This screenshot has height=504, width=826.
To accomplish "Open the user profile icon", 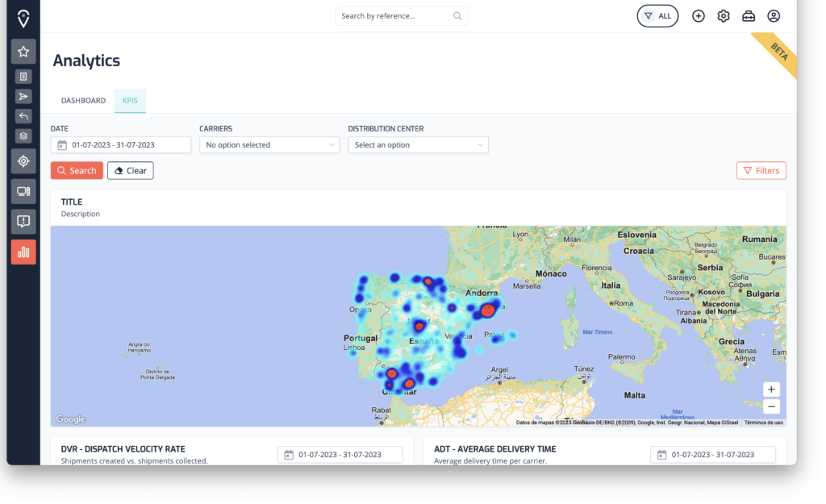I will 774,16.
